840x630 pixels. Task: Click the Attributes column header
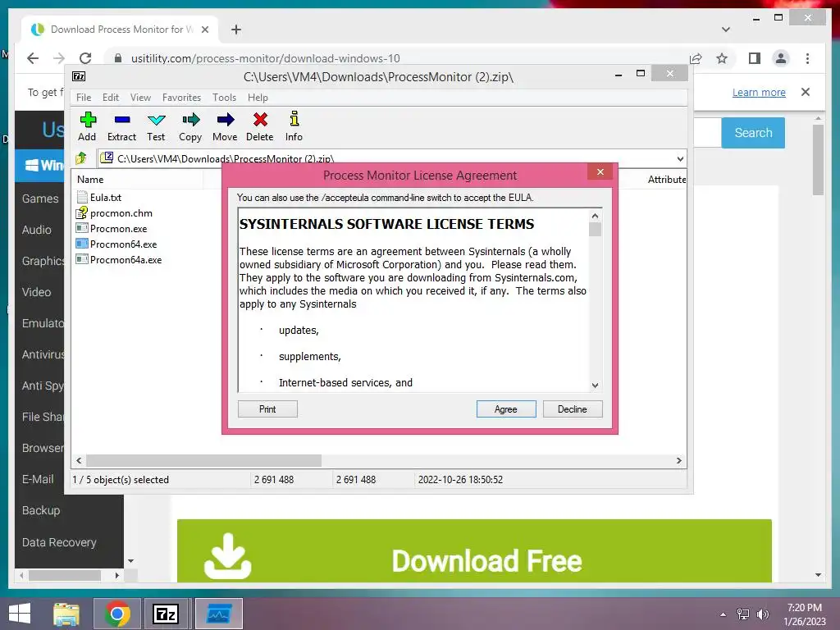(x=666, y=180)
